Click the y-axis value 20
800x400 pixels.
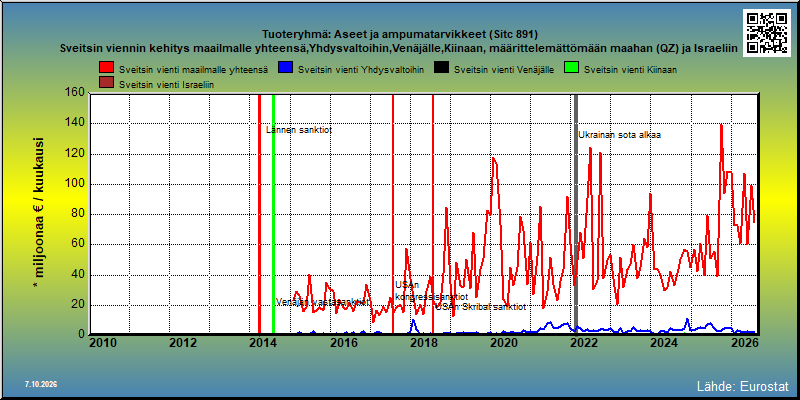pyautogui.click(x=78, y=305)
